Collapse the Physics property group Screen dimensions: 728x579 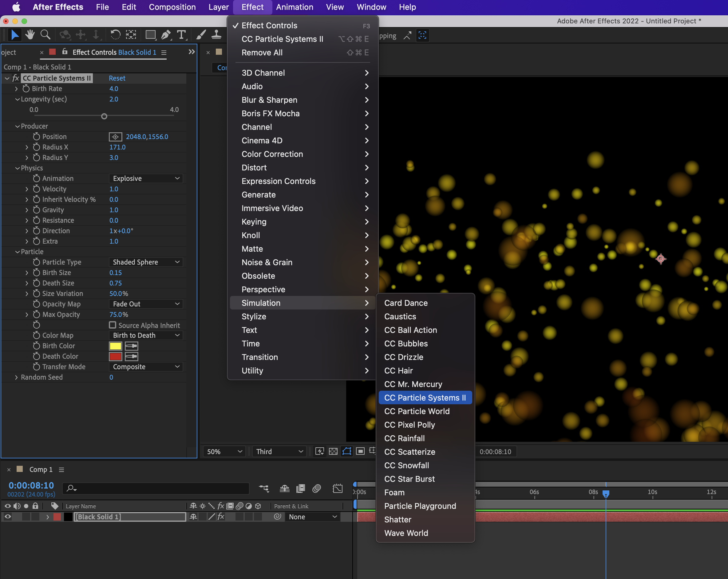(17, 168)
